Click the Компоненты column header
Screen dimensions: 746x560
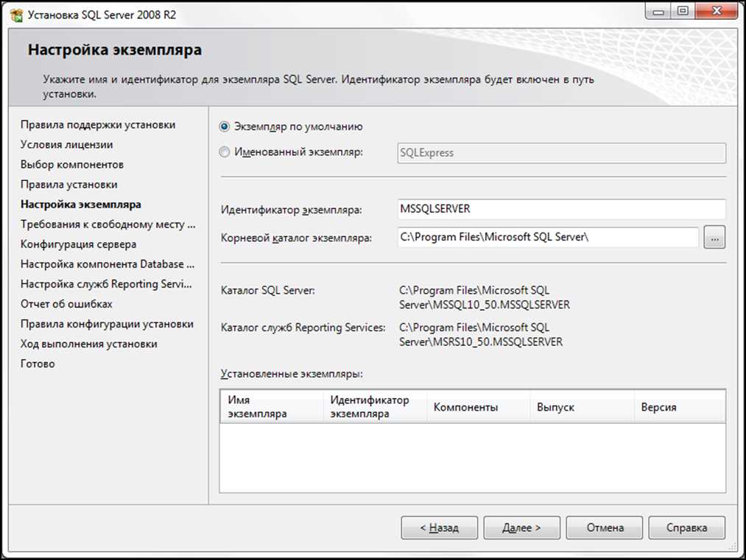click(x=477, y=407)
